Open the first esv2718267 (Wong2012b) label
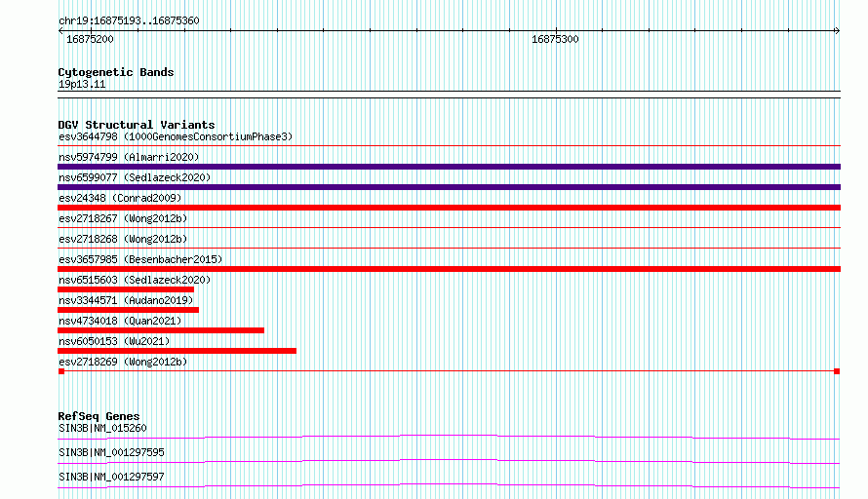868x499 pixels. [123, 218]
